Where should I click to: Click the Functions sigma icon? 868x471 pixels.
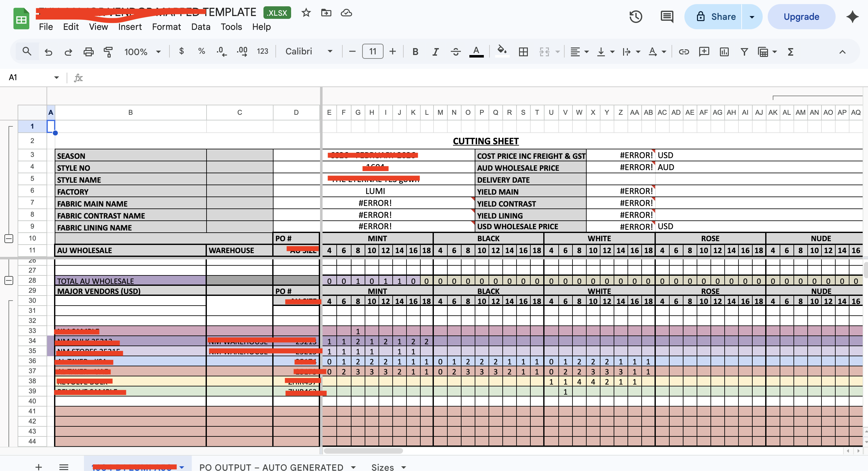(x=790, y=52)
